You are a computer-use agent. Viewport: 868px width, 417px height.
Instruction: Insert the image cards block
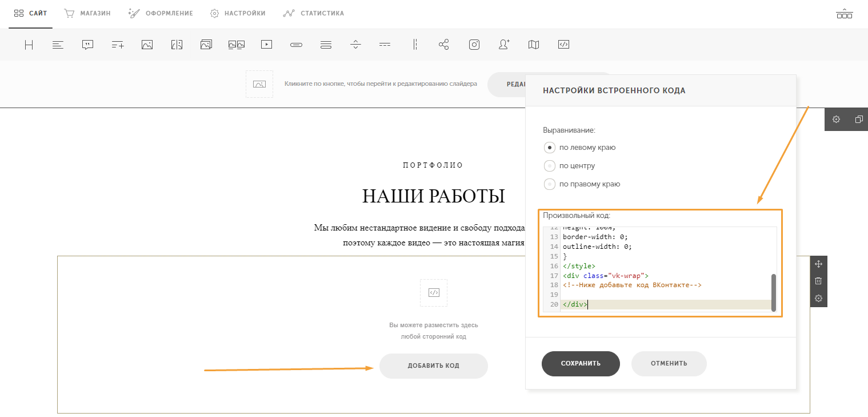237,45
